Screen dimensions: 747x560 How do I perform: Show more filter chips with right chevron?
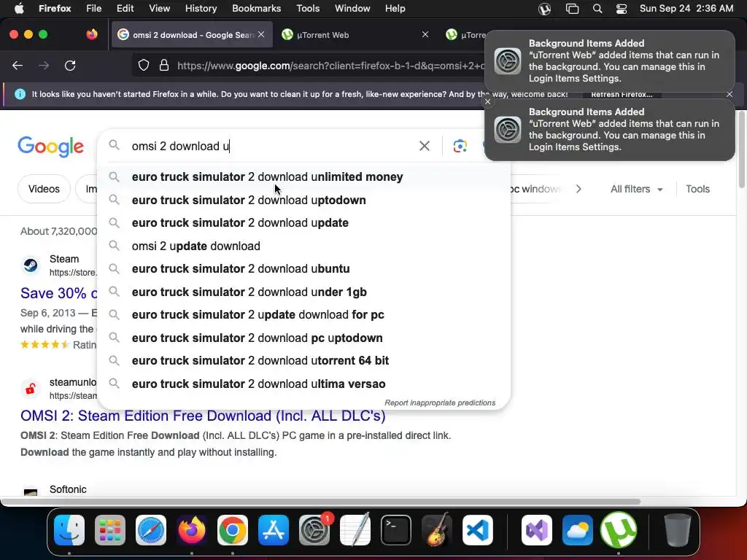pyautogui.click(x=578, y=189)
